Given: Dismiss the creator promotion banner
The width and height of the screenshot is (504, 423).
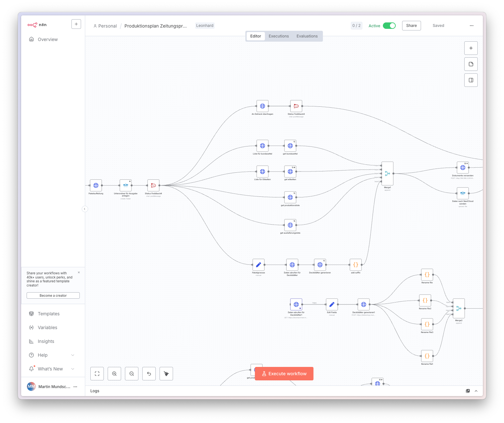Looking at the screenshot, I should click(79, 272).
